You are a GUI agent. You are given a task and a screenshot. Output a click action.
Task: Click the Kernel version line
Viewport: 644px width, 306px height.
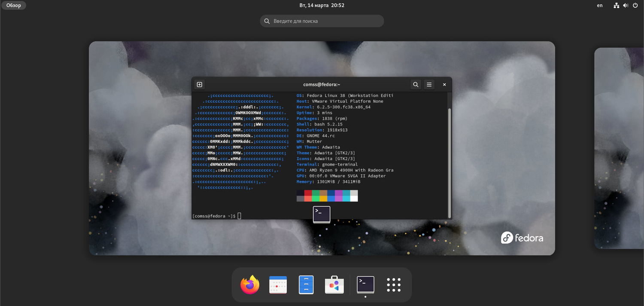(333, 107)
